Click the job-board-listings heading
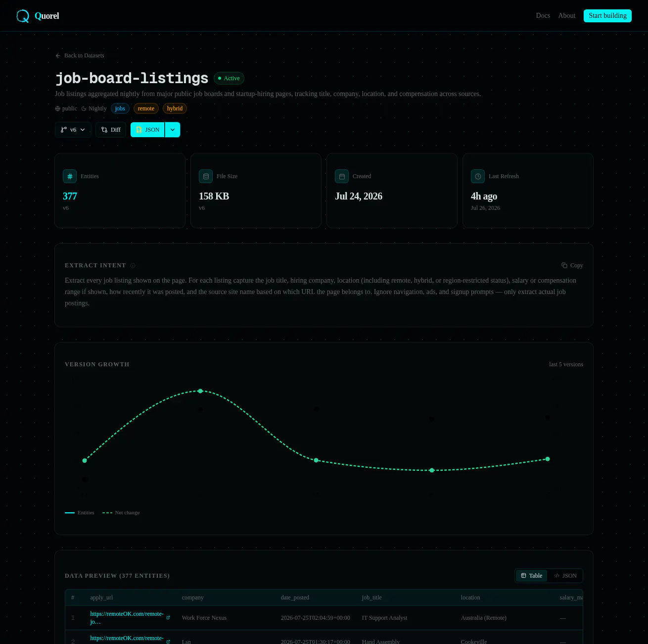This screenshot has height=644, width=648. pyautogui.click(x=132, y=78)
